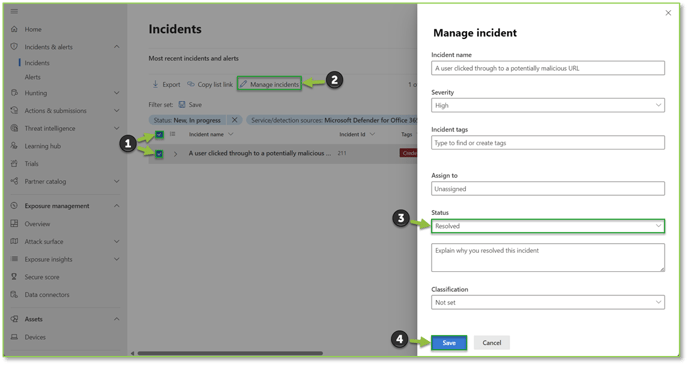Uncheck the malicious URL incident checkbox
688x365 pixels.
tap(159, 154)
